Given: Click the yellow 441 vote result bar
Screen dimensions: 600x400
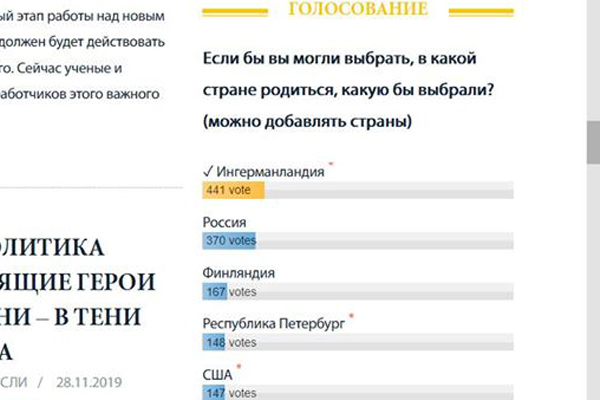Looking at the screenshot, I should click(x=233, y=191).
